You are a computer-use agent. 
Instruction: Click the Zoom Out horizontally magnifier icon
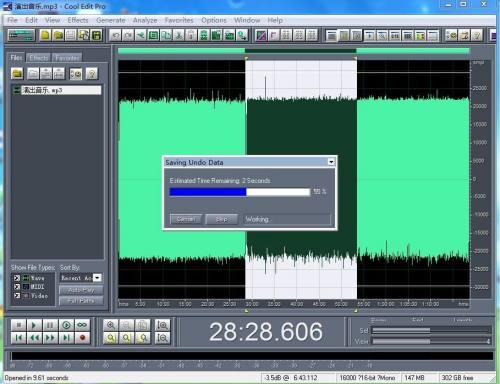[x=126, y=325]
